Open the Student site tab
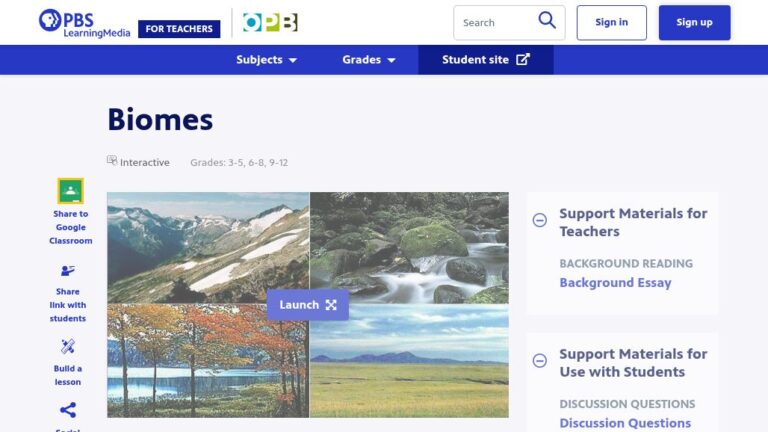 pos(486,60)
